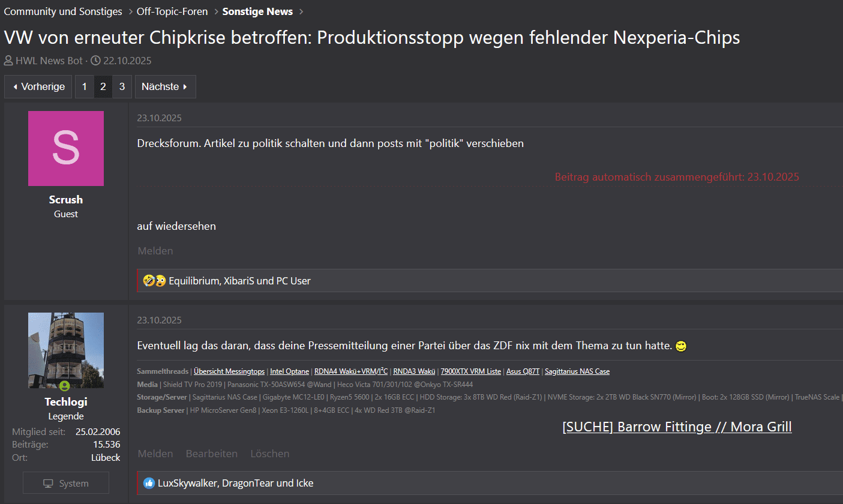Open the Off-Topic-Foren breadcrumb
The width and height of the screenshot is (843, 504).
click(172, 11)
